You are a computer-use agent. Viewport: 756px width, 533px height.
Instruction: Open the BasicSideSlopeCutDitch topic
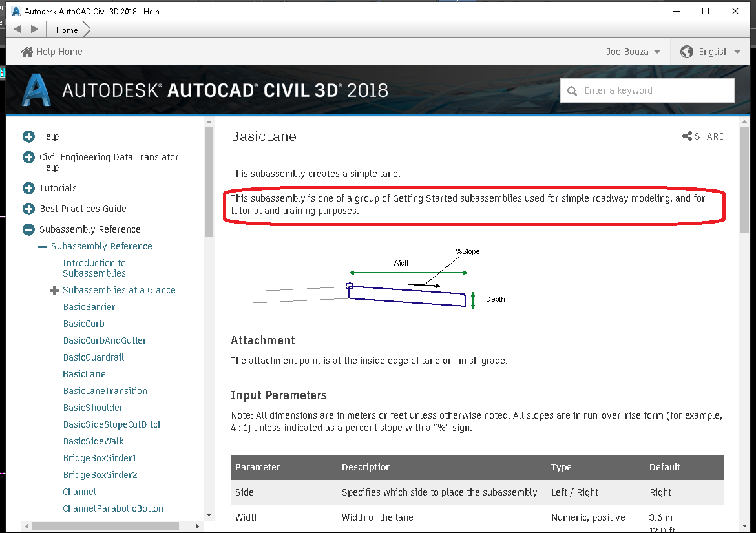[x=113, y=424]
